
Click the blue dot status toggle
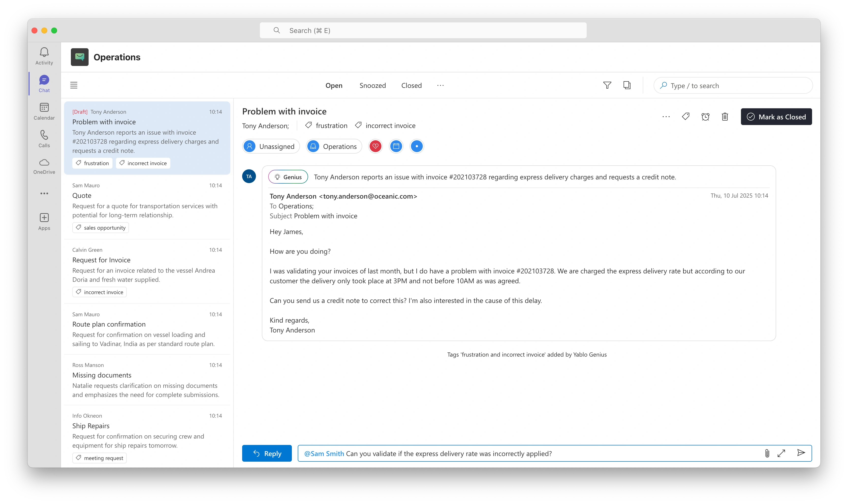pyautogui.click(x=417, y=146)
